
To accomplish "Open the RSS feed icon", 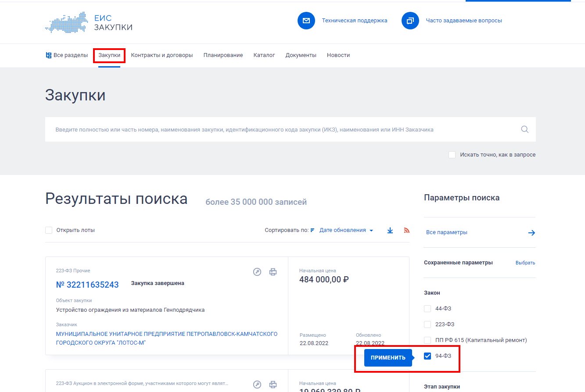I will click(406, 230).
